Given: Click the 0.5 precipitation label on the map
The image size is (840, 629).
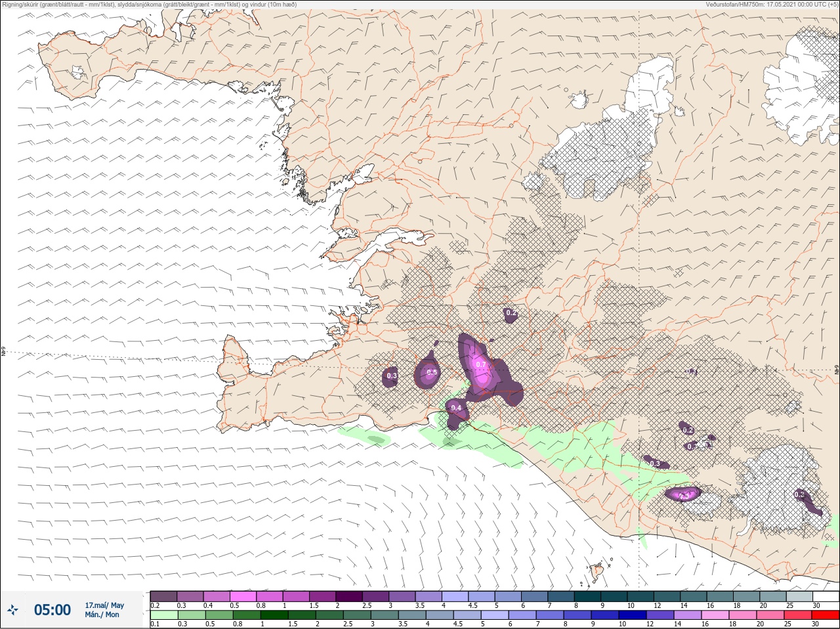Looking at the screenshot, I should (x=432, y=373).
